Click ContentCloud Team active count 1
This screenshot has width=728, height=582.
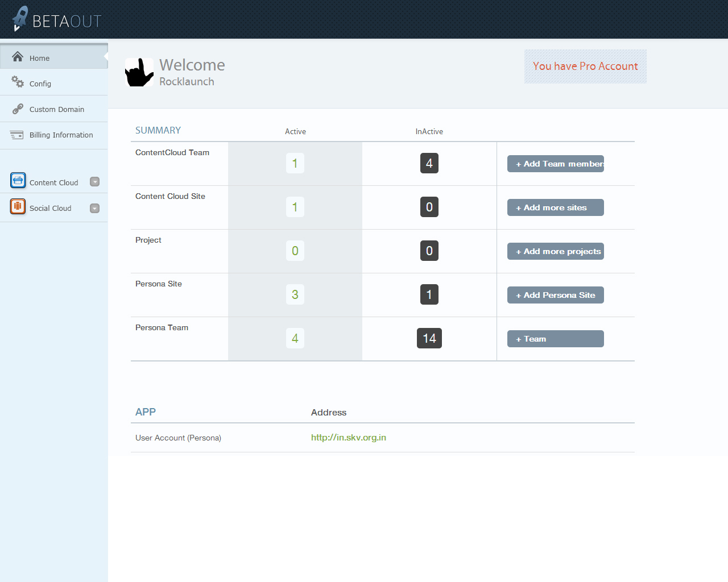point(295,163)
